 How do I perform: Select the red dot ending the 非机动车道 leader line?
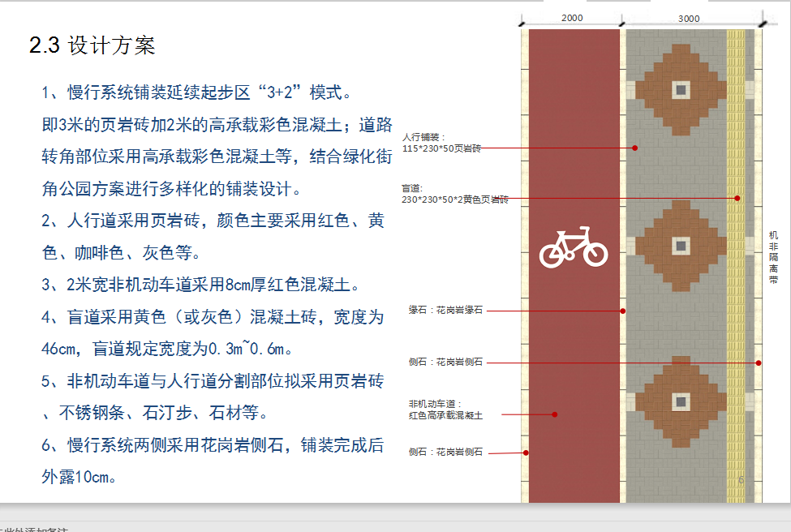555,414
